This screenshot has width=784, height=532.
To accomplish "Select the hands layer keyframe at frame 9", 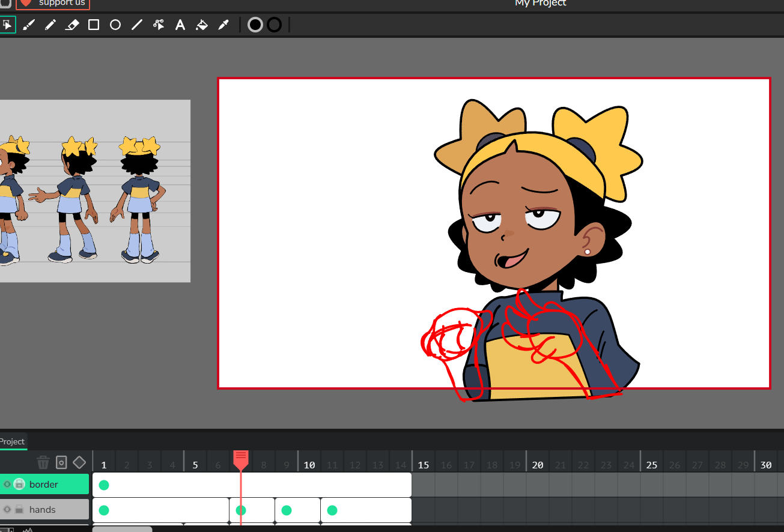I will [x=287, y=510].
